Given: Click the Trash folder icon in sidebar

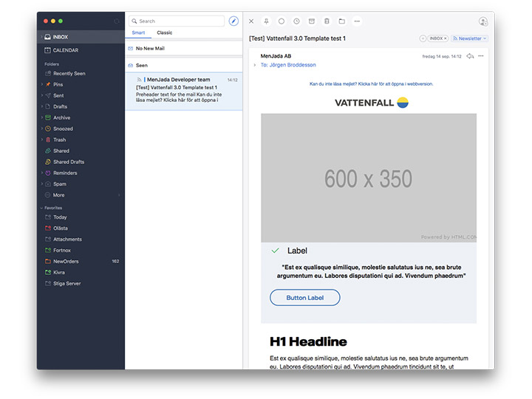Looking at the screenshot, I should 48,140.
